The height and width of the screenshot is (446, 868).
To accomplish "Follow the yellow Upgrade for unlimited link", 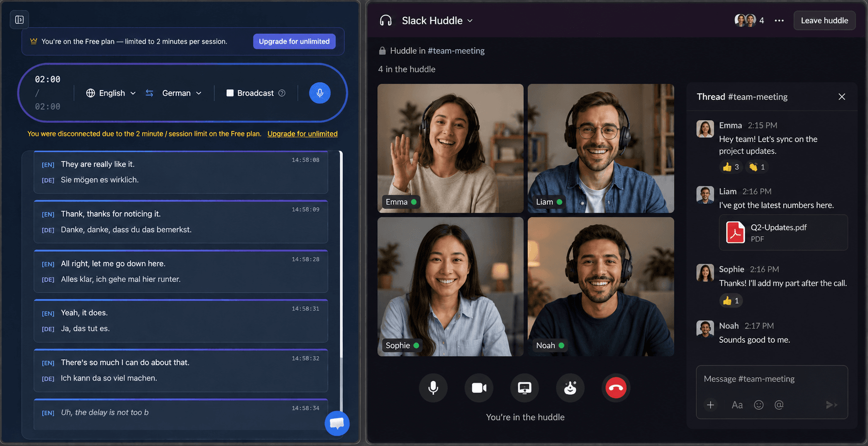I will pyautogui.click(x=303, y=134).
